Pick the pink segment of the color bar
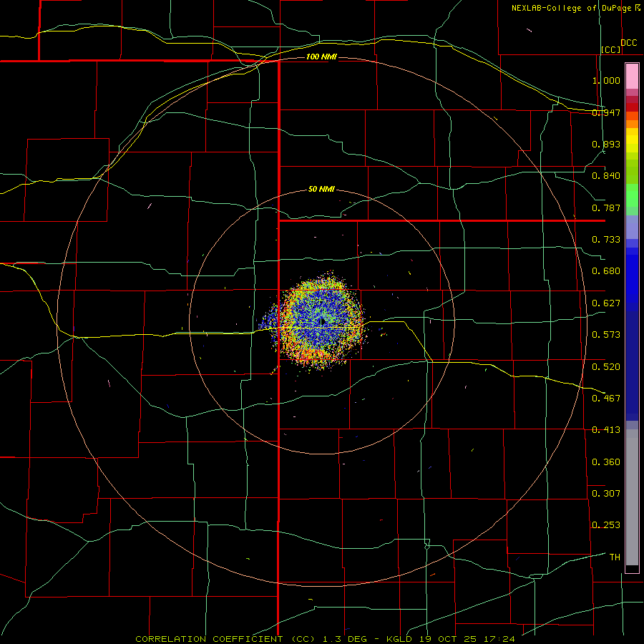The height and width of the screenshot is (644, 644). tap(632, 77)
